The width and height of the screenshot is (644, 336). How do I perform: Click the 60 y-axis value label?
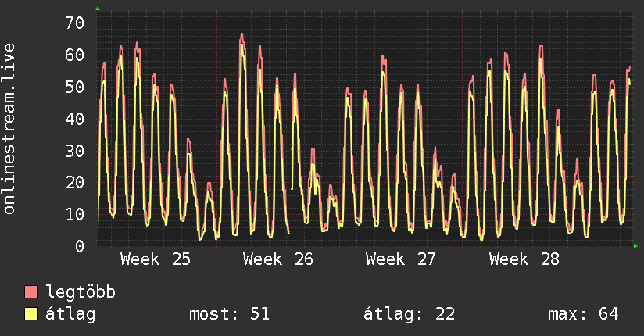click(75, 55)
